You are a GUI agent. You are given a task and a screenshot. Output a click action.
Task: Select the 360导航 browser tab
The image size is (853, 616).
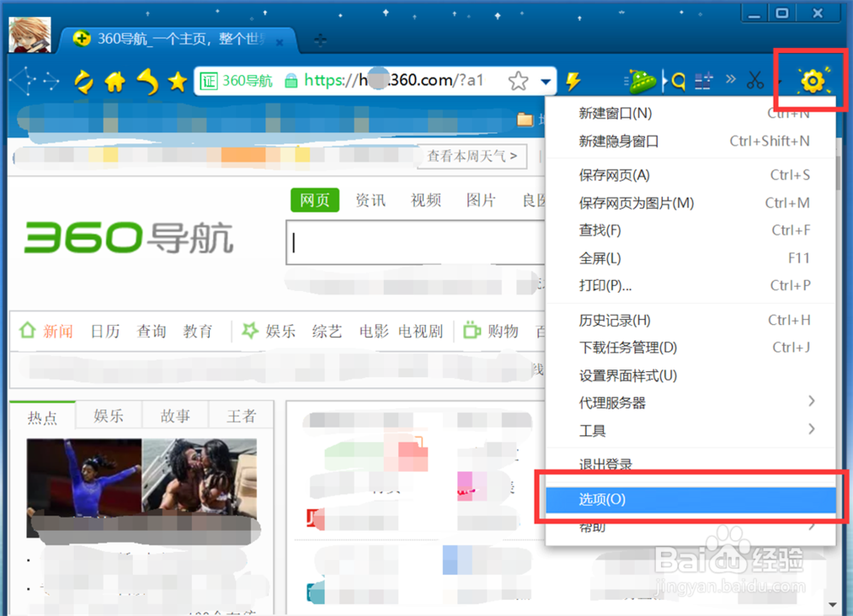[178, 39]
